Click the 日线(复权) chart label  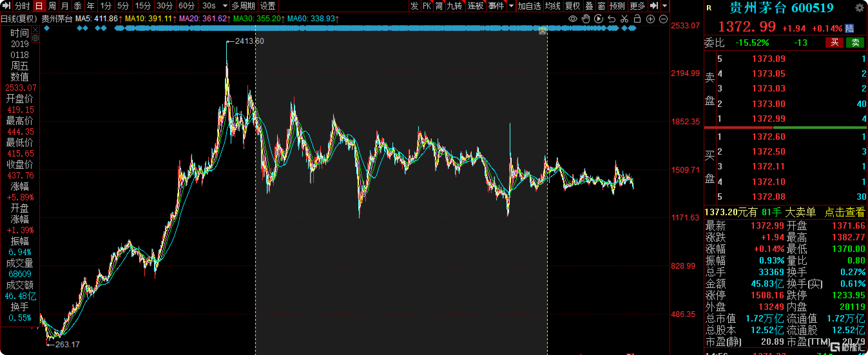(x=19, y=19)
